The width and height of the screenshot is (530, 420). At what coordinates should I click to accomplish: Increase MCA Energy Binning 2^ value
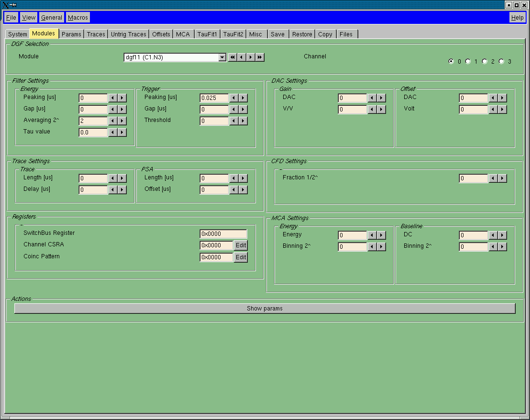click(381, 247)
